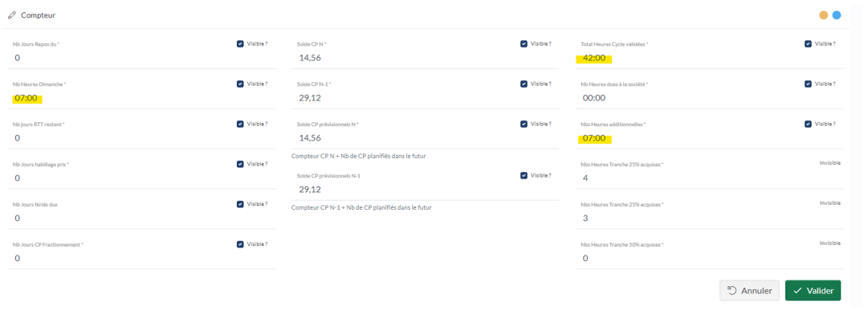868x315 pixels.
Task: Click the undo arrow icon in Annuler
Action: tap(731, 291)
